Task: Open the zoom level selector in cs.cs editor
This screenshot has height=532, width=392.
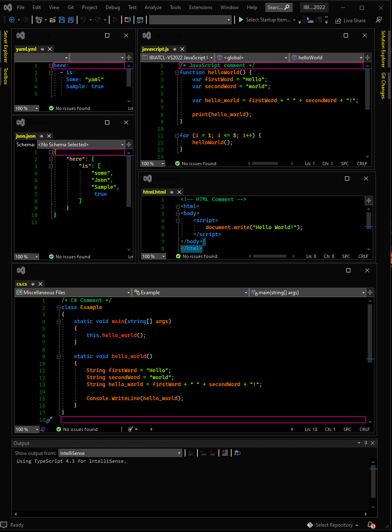Action: (x=26, y=429)
